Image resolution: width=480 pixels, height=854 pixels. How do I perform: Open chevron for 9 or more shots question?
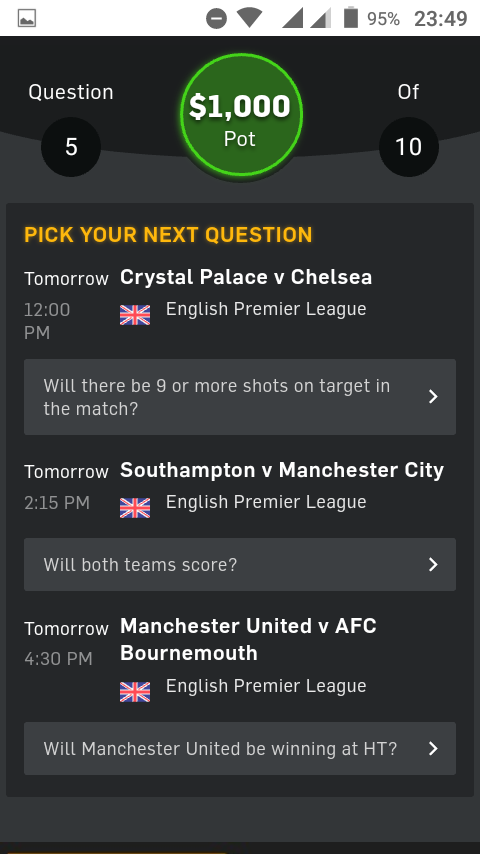pos(433,396)
